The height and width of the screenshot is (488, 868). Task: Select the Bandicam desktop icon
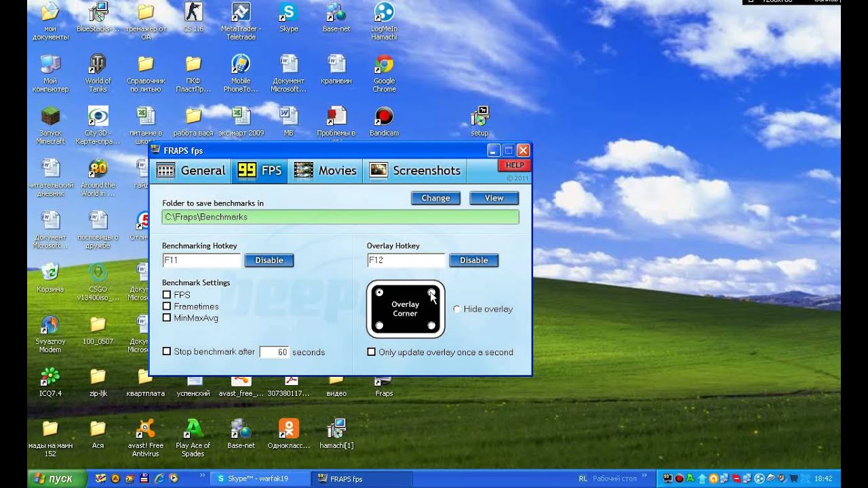click(384, 121)
